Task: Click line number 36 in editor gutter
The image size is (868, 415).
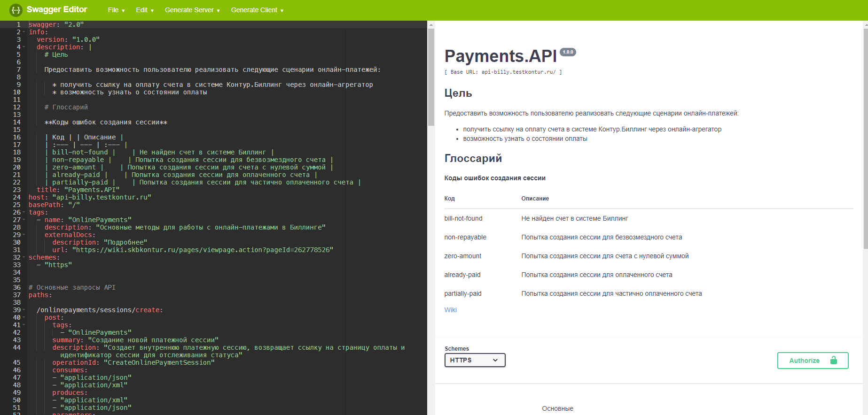Action: point(17,287)
